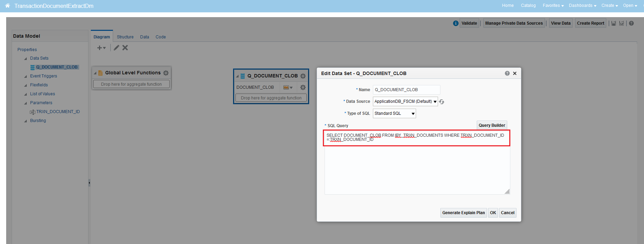The height and width of the screenshot is (244, 644).
Task: Click the View Data button
Action: [561, 23]
